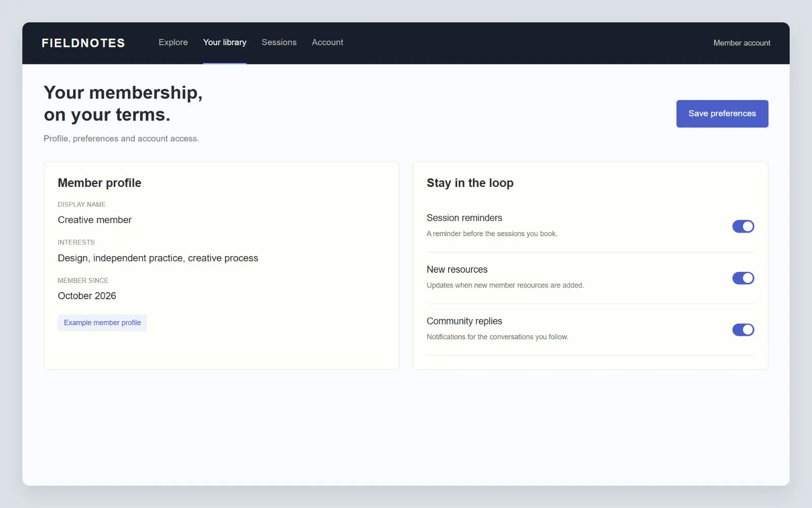Turn off the Session reminders toggle
Screen dimensions: 812x508
[743, 227]
